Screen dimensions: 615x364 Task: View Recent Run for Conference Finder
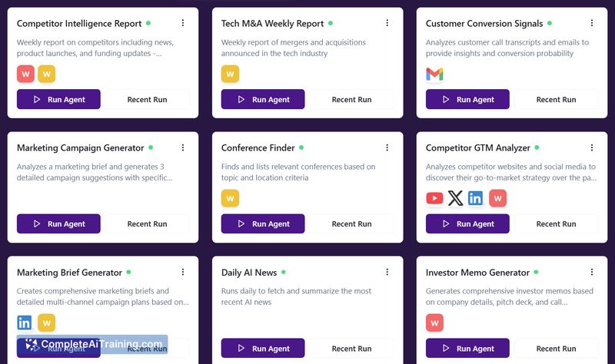[351, 223]
